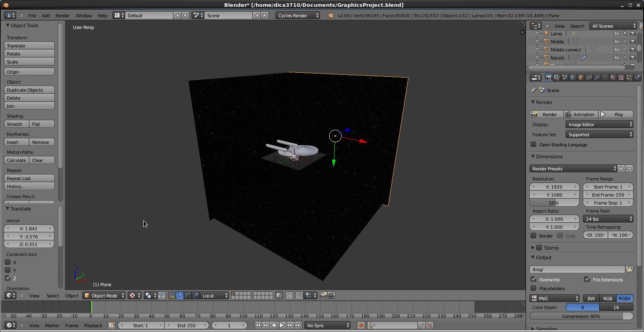Open the Render Layers properties tab

557,78
